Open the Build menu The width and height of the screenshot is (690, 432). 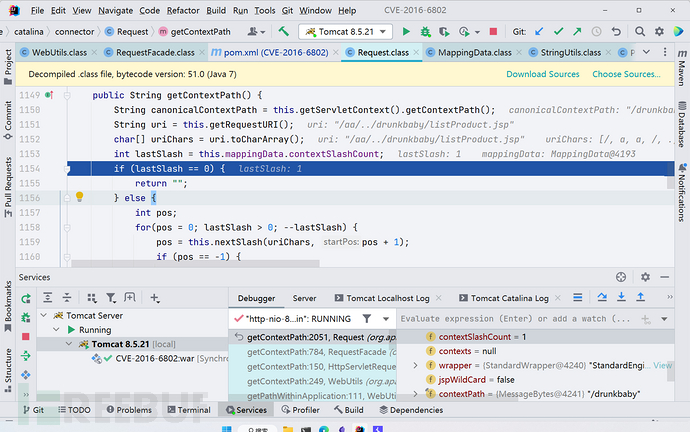pos(216,11)
